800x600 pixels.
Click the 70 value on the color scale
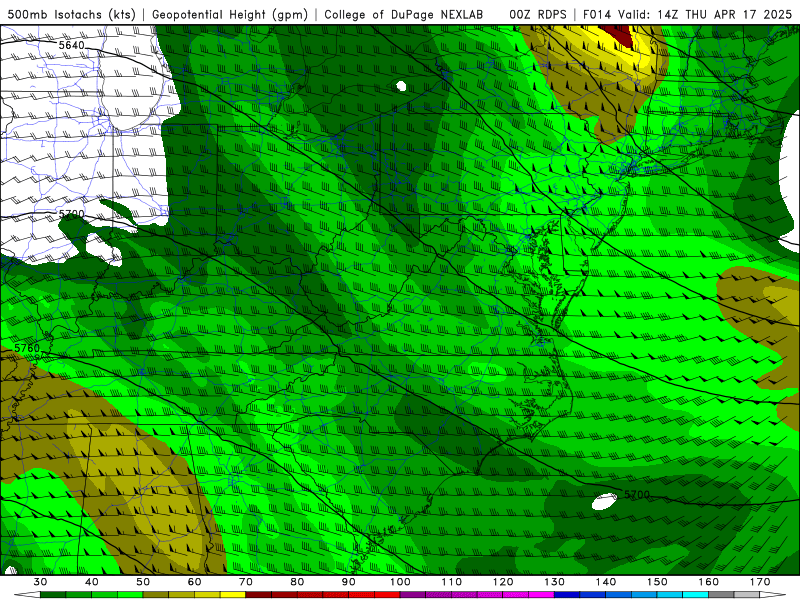245,582
